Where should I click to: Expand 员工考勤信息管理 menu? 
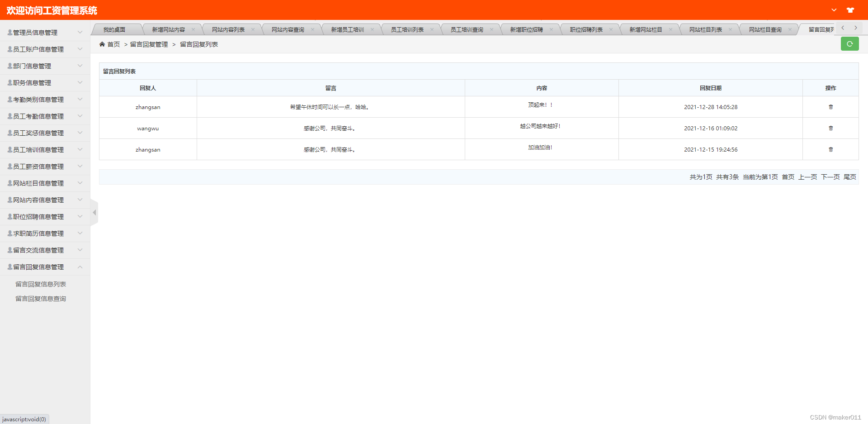(x=45, y=116)
